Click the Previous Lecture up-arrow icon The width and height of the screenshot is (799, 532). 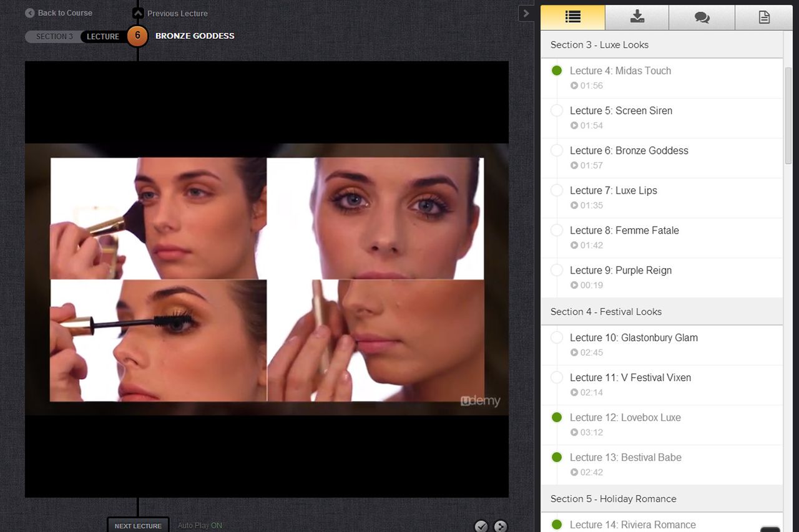(x=138, y=13)
